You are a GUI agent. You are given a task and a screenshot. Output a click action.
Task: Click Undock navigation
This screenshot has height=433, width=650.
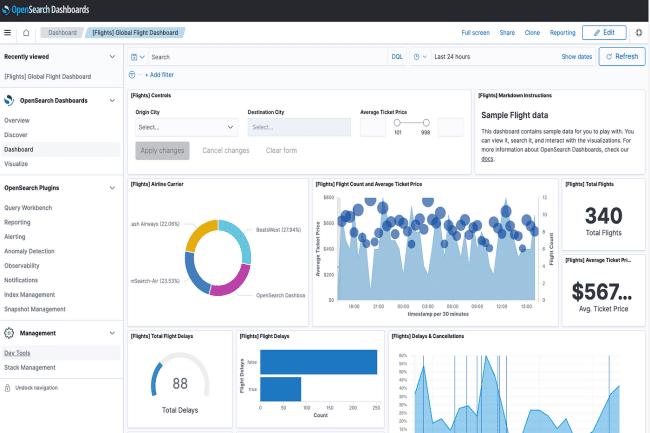tap(36, 388)
